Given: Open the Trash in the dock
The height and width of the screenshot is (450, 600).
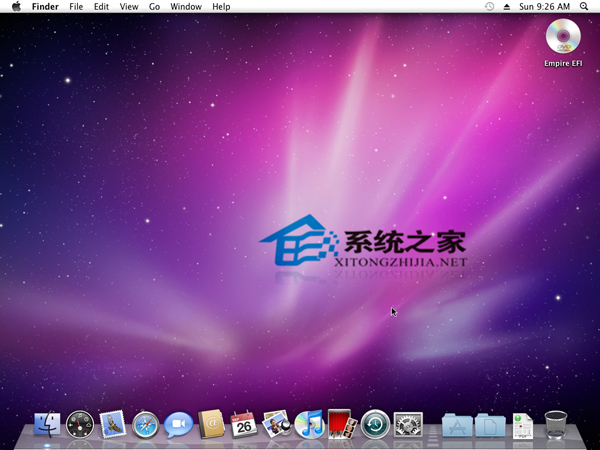Looking at the screenshot, I should point(556,425).
